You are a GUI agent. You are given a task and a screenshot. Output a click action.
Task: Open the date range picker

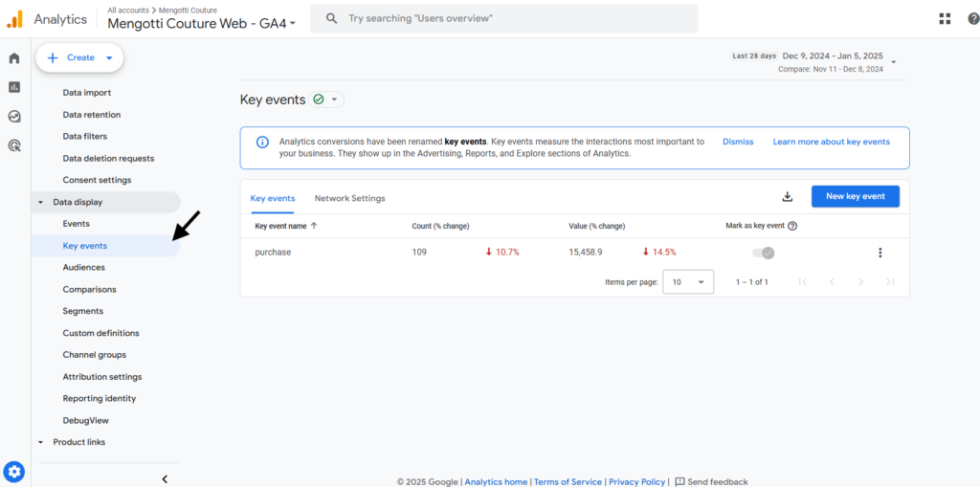pyautogui.click(x=815, y=61)
